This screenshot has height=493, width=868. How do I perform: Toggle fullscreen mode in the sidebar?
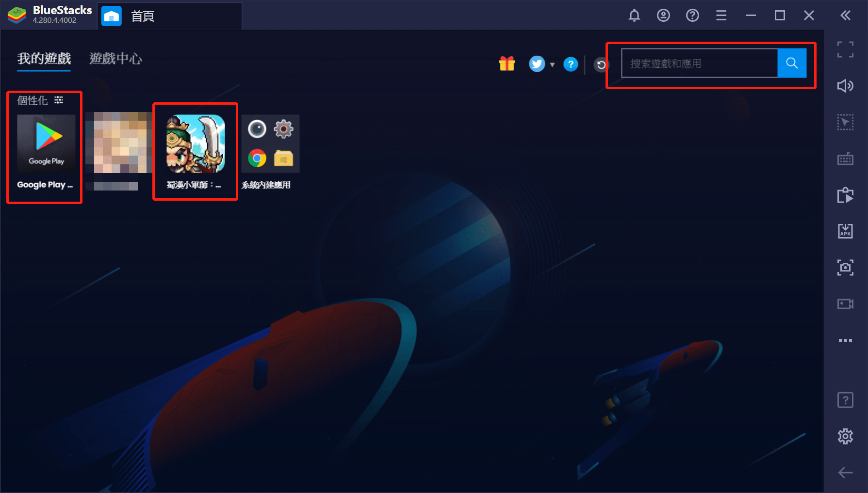point(845,49)
